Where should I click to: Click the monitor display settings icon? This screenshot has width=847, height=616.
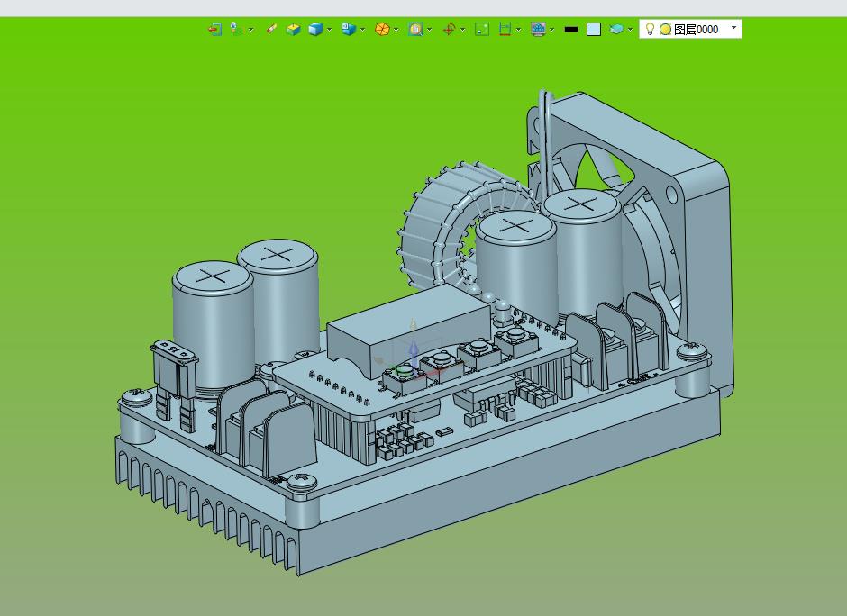pos(538,29)
